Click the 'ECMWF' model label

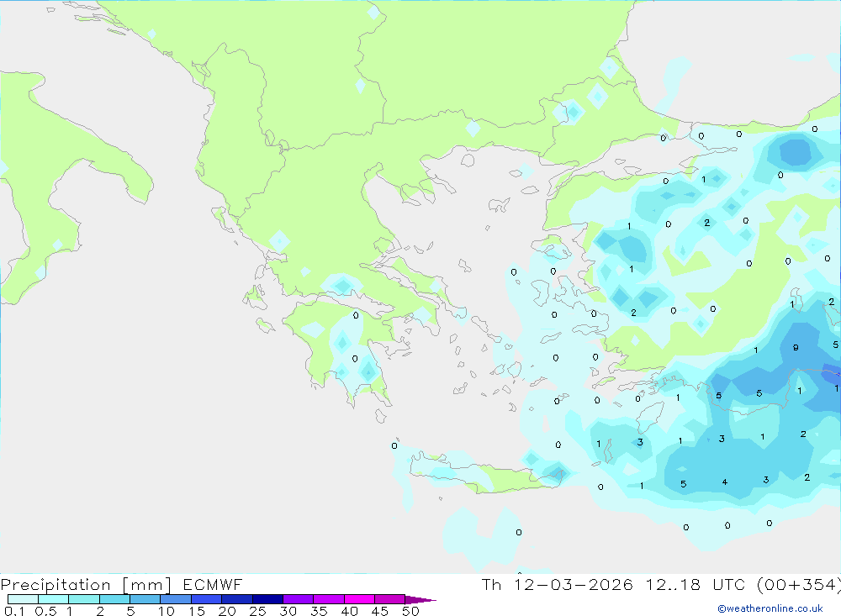pyautogui.click(x=213, y=584)
